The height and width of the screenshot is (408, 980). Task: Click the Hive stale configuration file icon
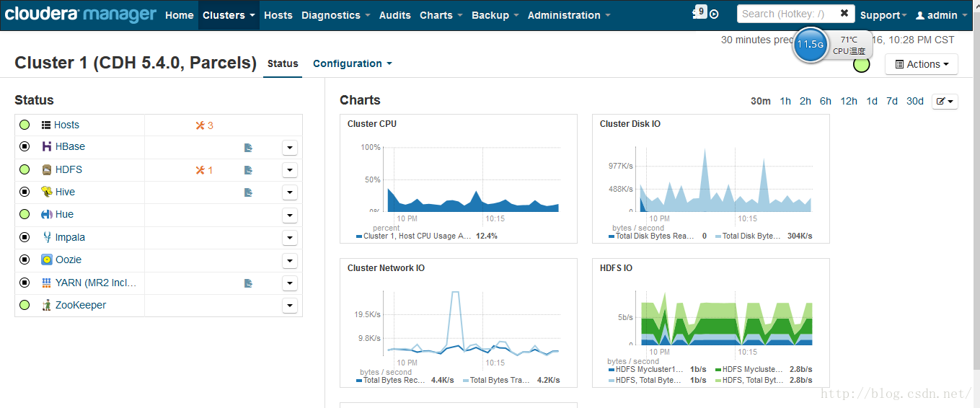click(248, 192)
